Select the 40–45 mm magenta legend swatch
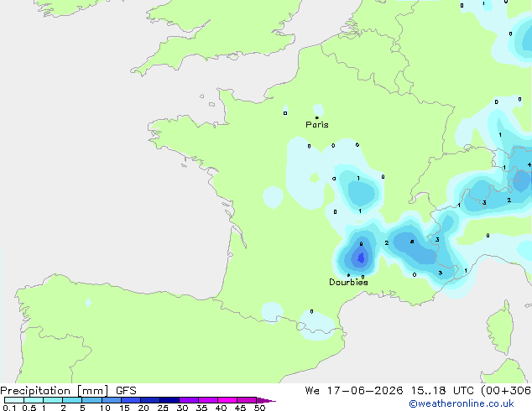The height and width of the screenshot is (411, 532). 227,400
